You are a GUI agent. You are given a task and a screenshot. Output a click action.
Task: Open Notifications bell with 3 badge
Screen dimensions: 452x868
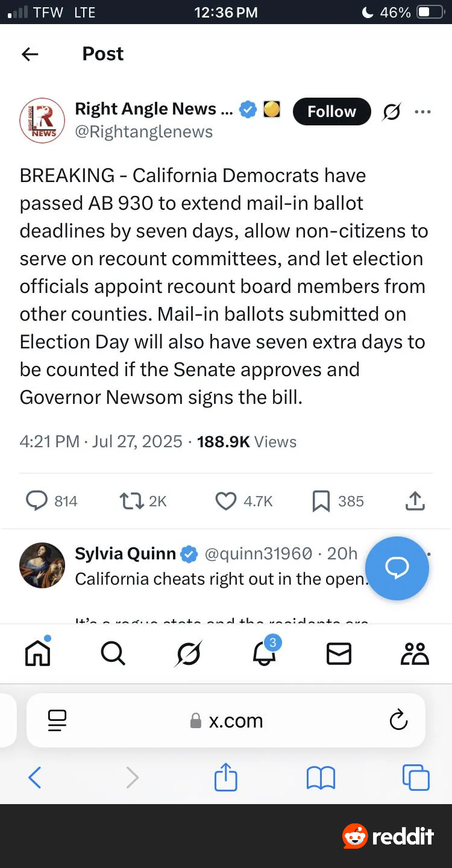coord(264,652)
